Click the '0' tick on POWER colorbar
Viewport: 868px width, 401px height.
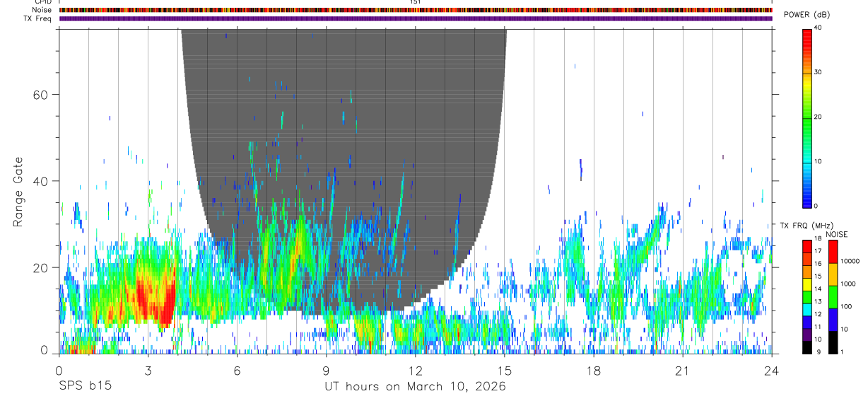pos(816,206)
